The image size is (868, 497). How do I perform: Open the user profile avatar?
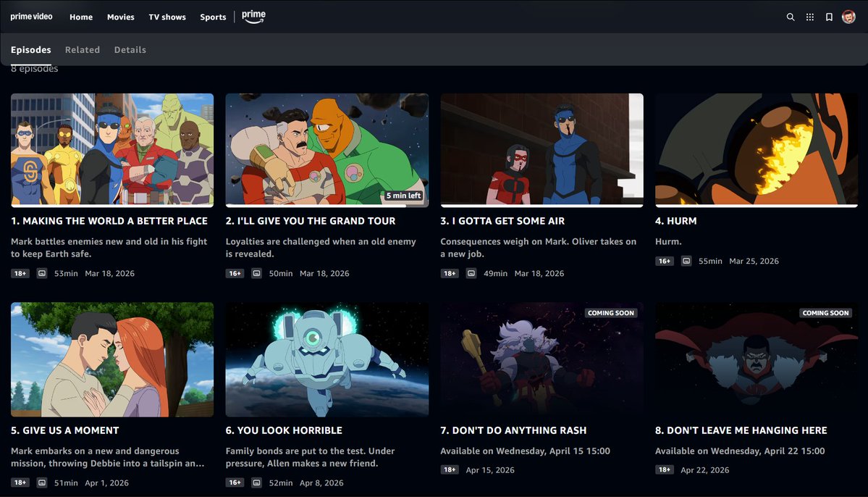848,17
